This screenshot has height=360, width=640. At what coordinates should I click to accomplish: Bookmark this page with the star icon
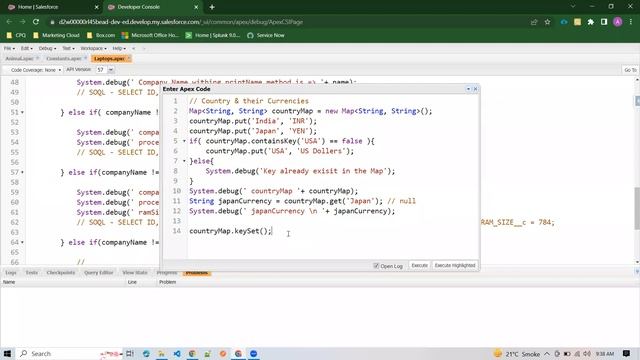[547, 22]
